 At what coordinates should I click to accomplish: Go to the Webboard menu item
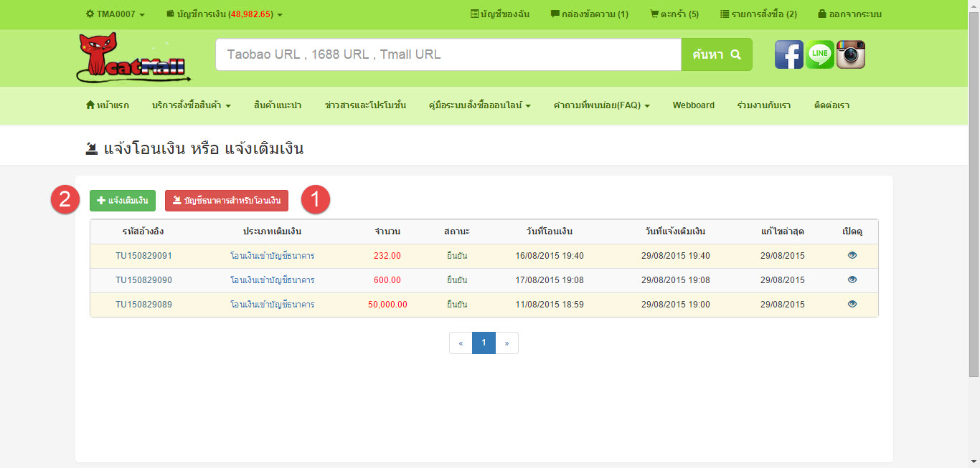click(693, 105)
